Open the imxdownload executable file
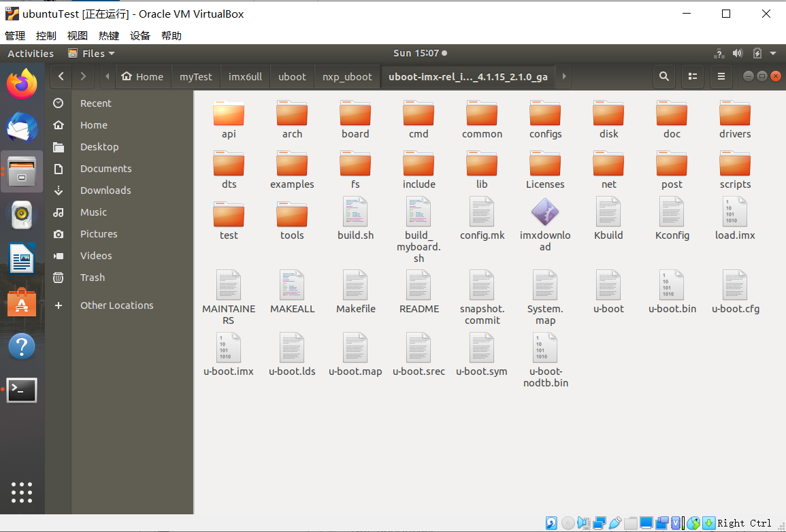786x532 pixels. coord(545,212)
